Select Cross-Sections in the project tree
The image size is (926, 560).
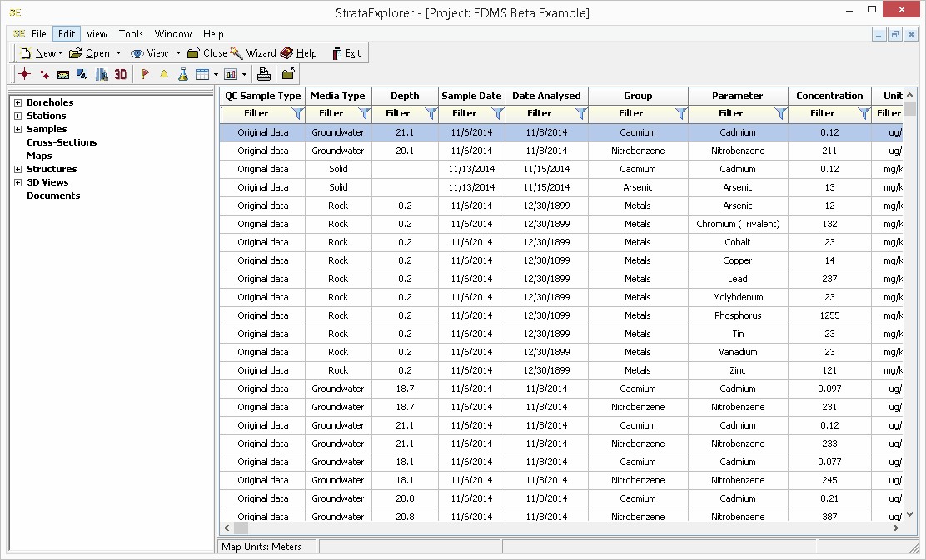pyautogui.click(x=62, y=142)
